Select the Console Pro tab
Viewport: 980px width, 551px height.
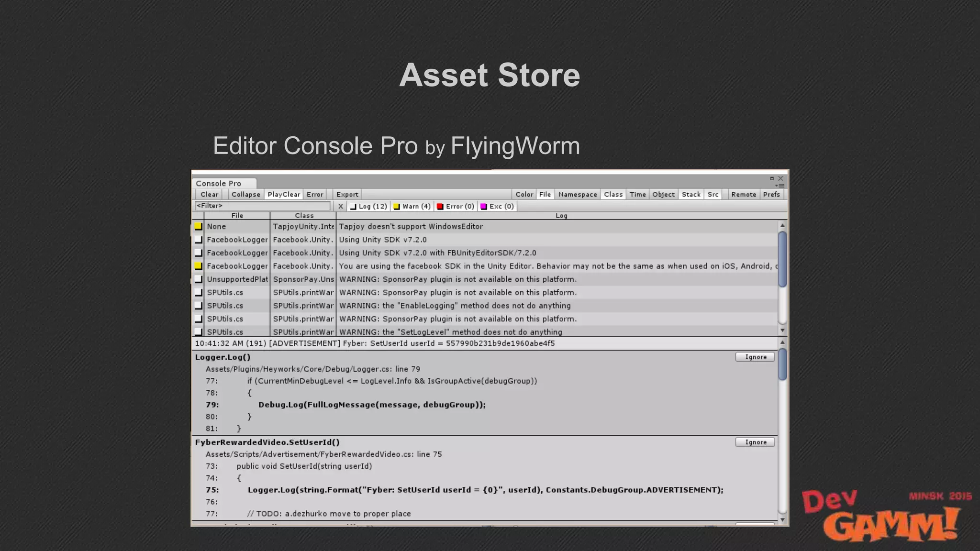point(224,183)
